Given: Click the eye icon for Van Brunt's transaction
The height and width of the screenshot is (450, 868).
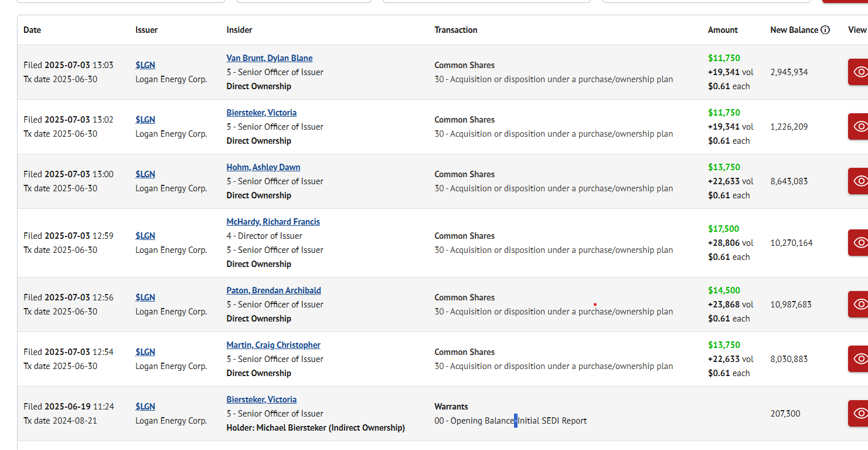Looking at the screenshot, I should pos(859,72).
